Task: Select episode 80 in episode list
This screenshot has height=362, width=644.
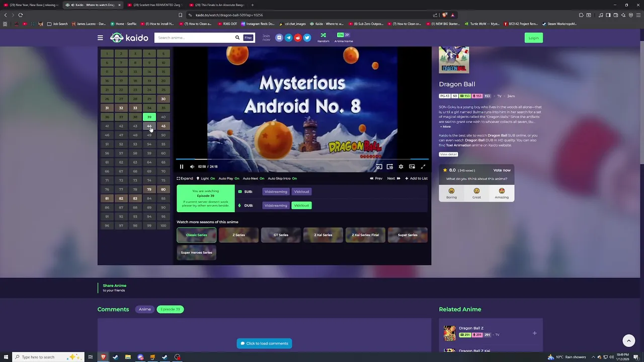Action: [x=163, y=190]
